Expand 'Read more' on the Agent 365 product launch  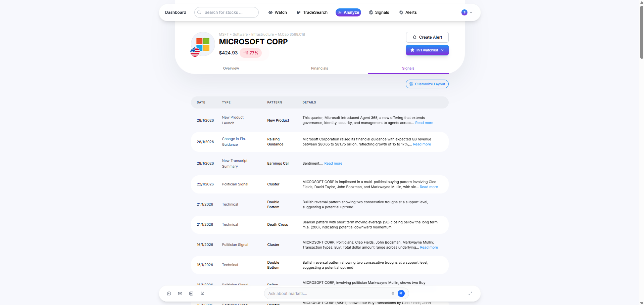click(424, 123)
